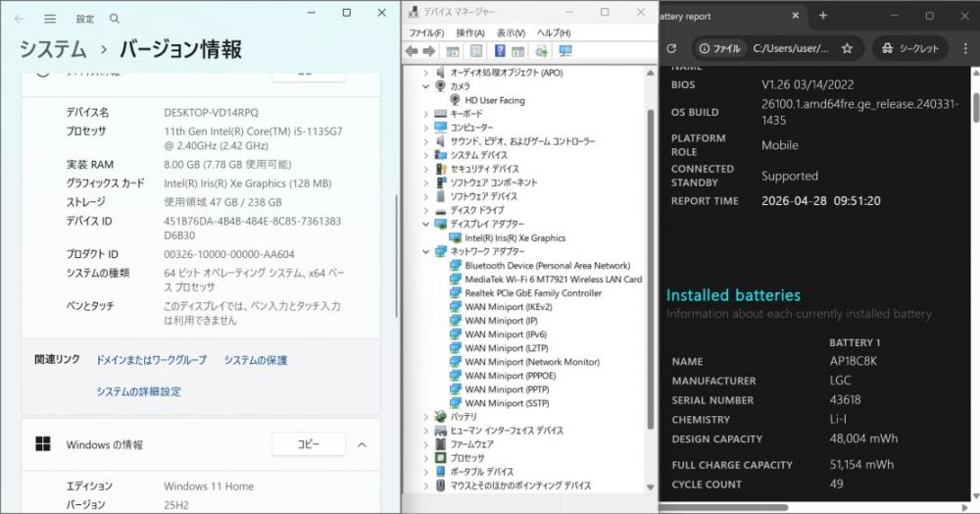Open the Settings hamburger navigation menu

pyautogui.click(x=50, y=19)
